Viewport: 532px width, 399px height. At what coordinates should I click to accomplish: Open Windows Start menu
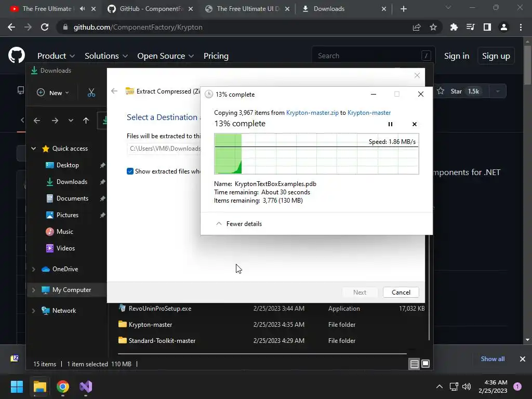tap(17, 387)
